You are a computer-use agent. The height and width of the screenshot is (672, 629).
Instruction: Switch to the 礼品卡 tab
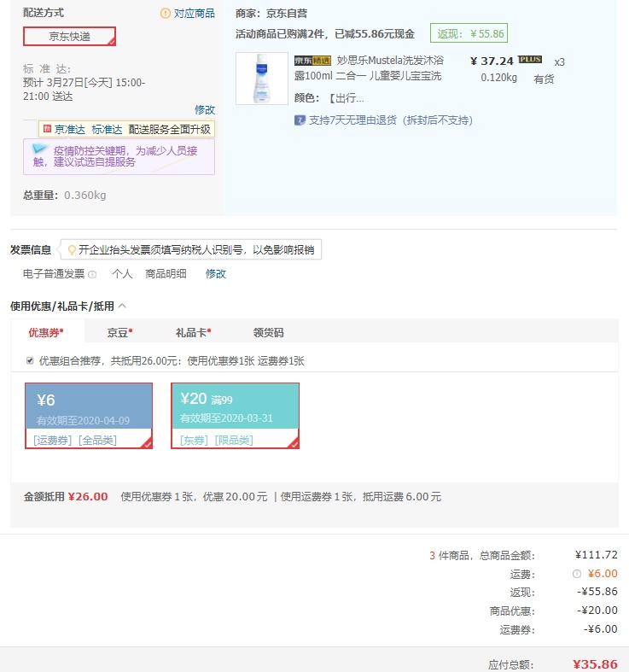[193, 332]
